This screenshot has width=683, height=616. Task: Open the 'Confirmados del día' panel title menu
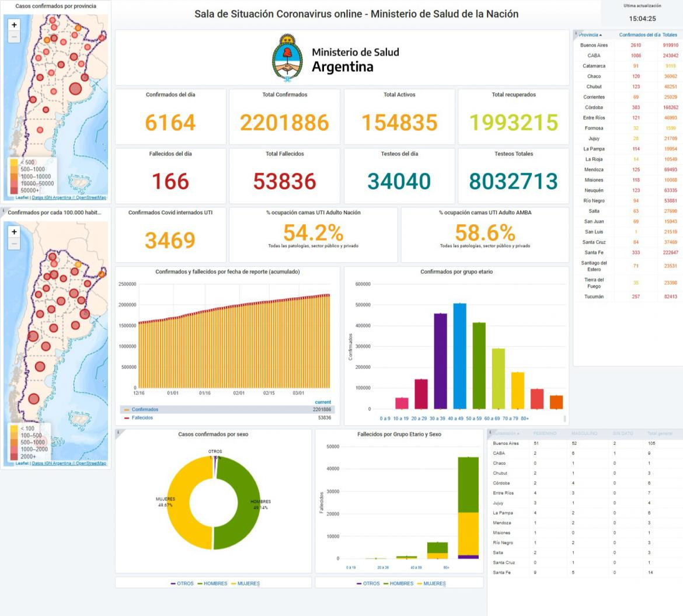(170, 95)
